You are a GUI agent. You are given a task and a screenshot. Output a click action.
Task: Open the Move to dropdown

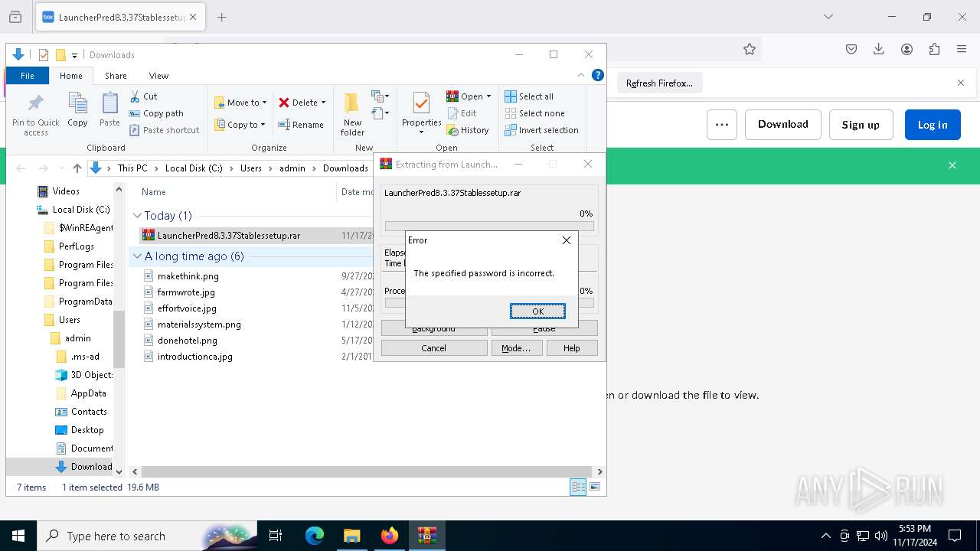[240, 103]
